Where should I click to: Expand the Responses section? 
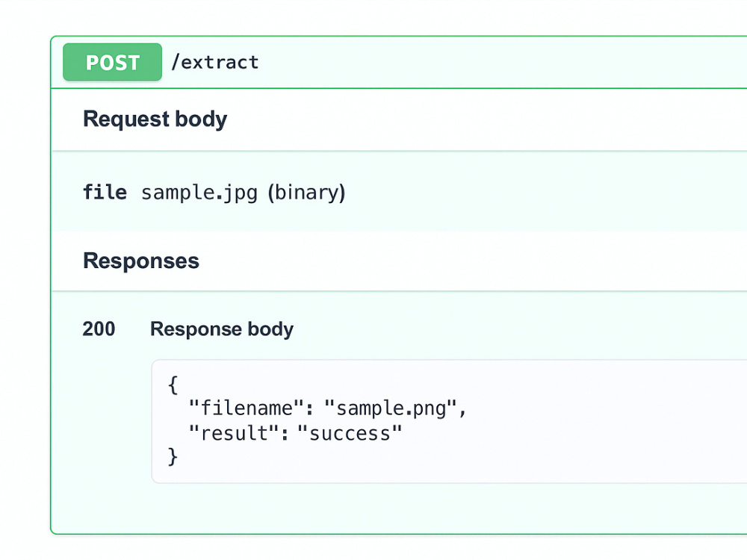pyautogui.click(x=141, y=261)
